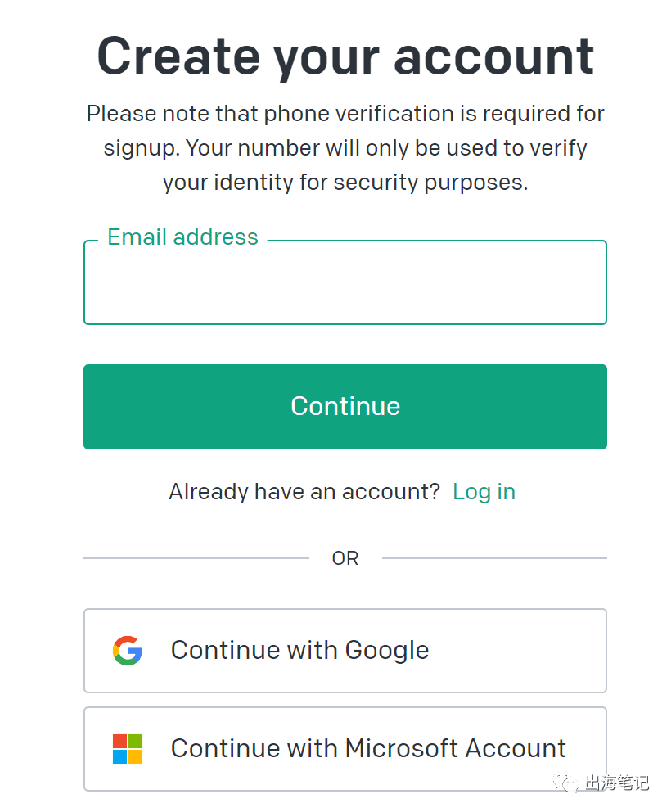Click the Already have an account text

(304, 491)
